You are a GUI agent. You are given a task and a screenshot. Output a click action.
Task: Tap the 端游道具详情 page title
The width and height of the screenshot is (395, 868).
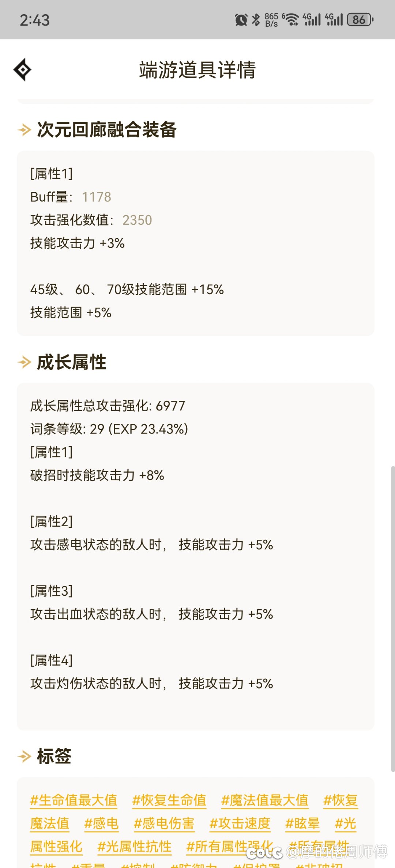click(x=197, y=69)
